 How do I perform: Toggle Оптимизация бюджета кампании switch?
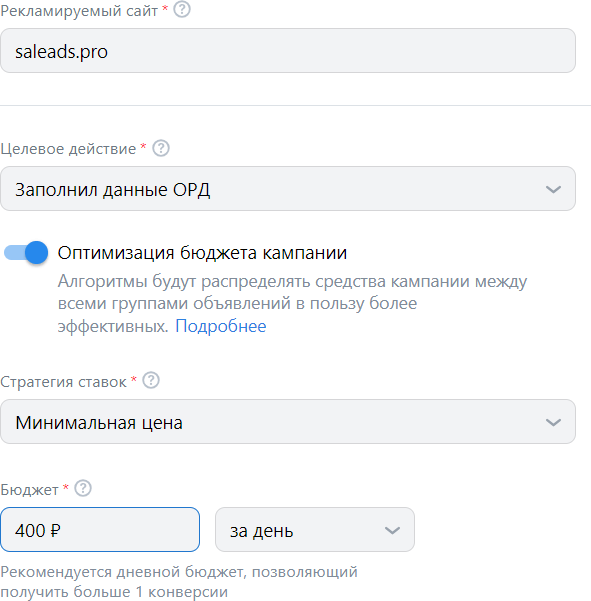(x=26, y=253)
